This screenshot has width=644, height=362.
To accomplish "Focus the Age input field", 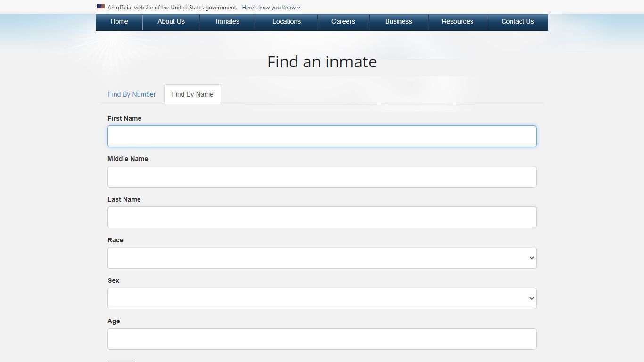I will [x=322, y=338].
